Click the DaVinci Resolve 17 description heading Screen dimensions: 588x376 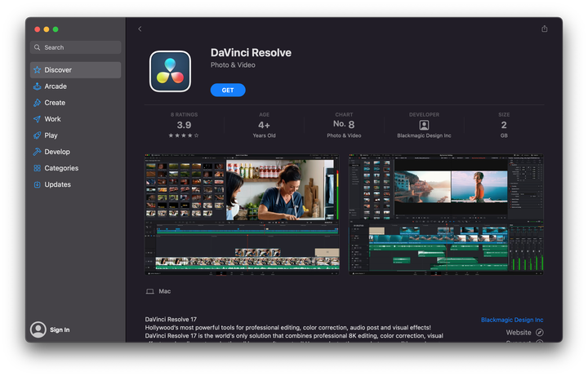coord(171,320)
